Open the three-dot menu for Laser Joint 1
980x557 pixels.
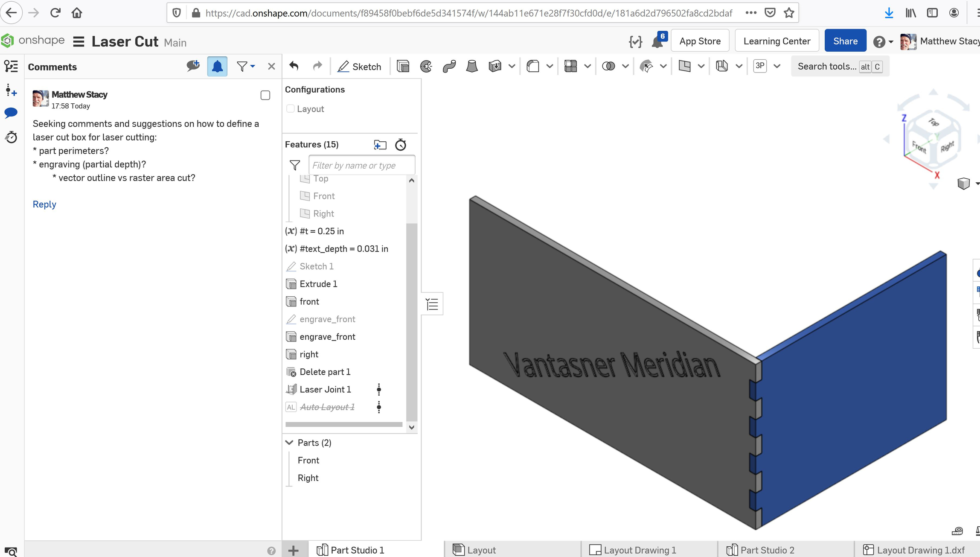point(379,389)
